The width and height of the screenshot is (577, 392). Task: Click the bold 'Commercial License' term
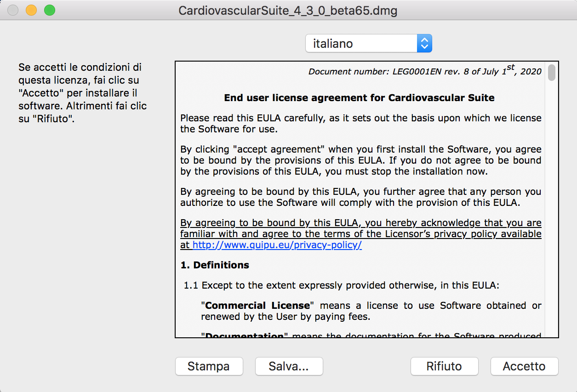pos(257,306)
